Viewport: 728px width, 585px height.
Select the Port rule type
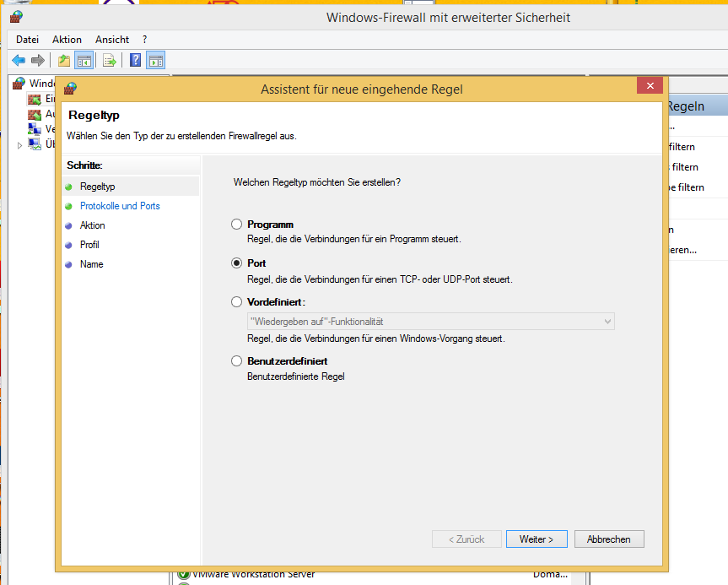click(237, 263)
